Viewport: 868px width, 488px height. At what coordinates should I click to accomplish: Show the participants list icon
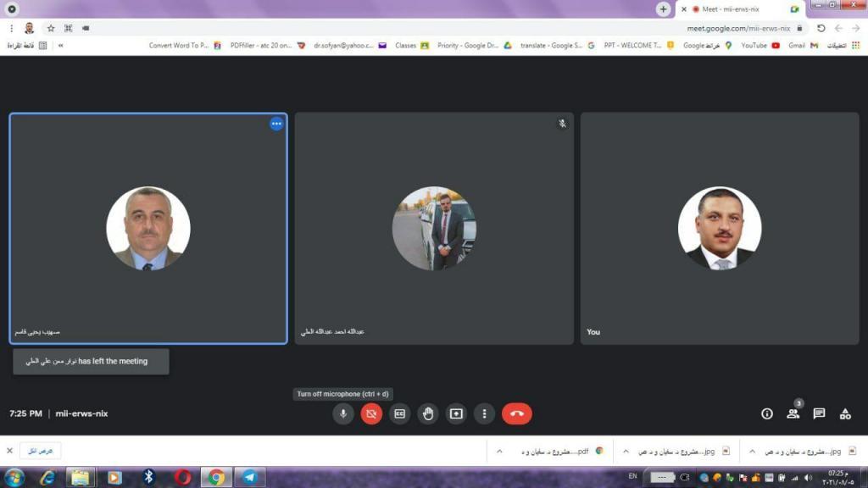pyautogui.click(x=793, y=413)
